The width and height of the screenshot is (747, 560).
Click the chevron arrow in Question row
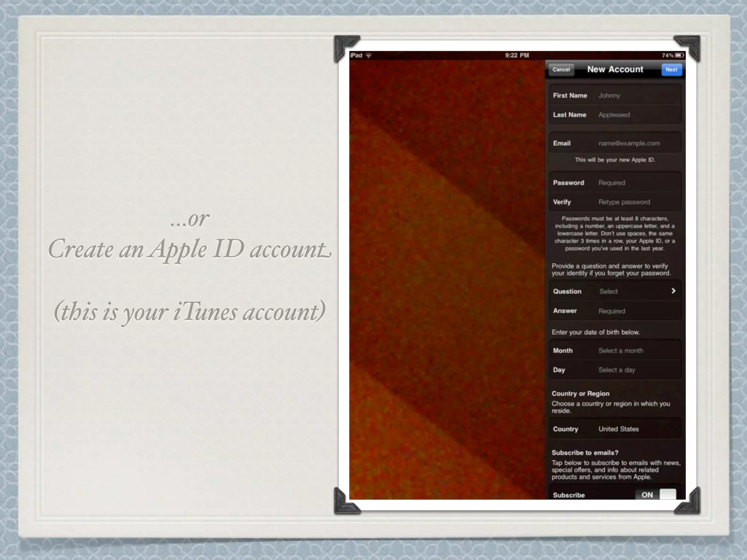click(673, 291)
